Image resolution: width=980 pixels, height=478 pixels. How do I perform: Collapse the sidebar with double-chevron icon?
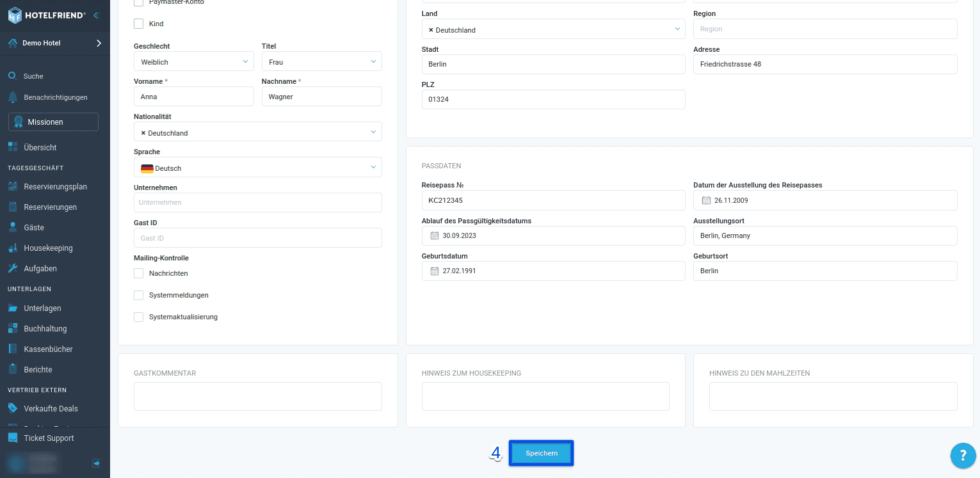(96, 15)
